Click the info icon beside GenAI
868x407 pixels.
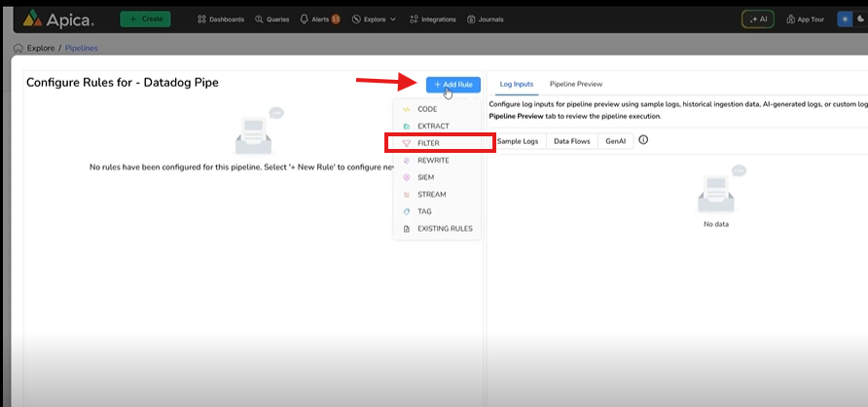pyautogui.click(x=643, y=140)
